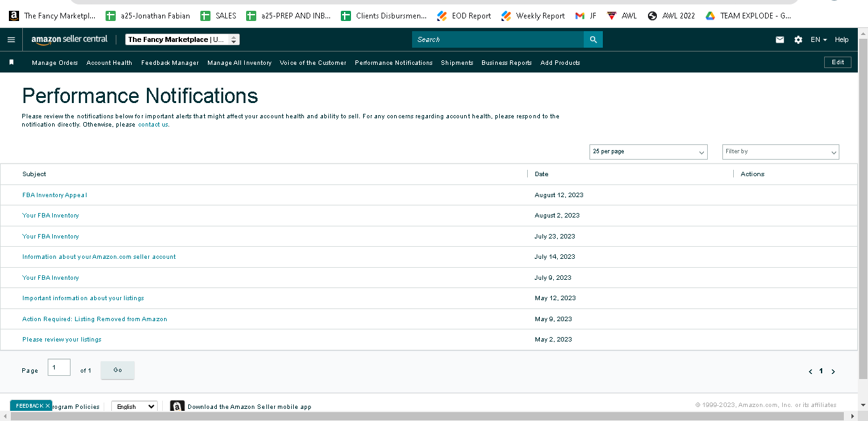The height and width of the screenshot is (421, 868).
Task: Click the Date column header
Action: 541,174
